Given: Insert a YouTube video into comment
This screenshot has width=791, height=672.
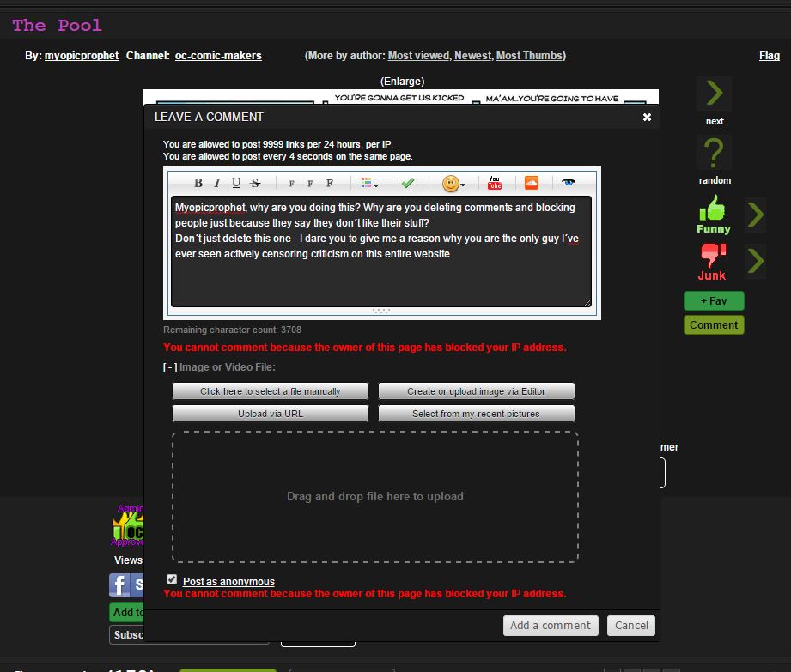Looking at the screenshot, I should (x=495, y=183).
